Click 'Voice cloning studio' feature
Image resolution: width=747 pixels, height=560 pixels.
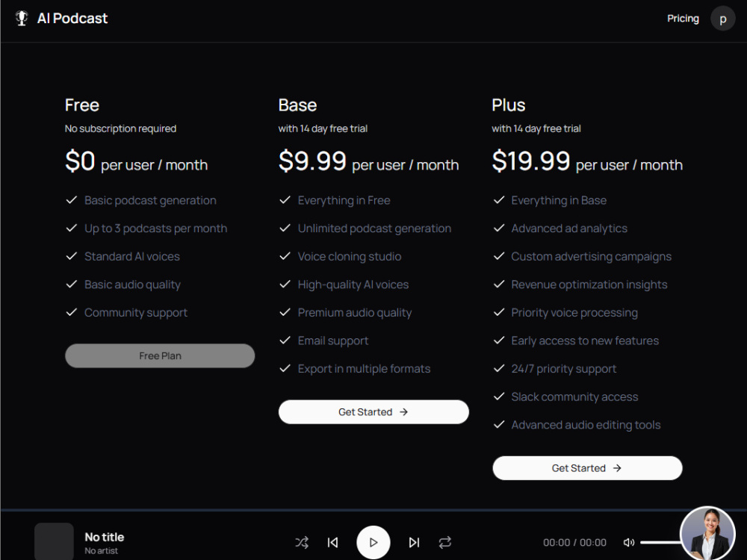coord(349,257)
